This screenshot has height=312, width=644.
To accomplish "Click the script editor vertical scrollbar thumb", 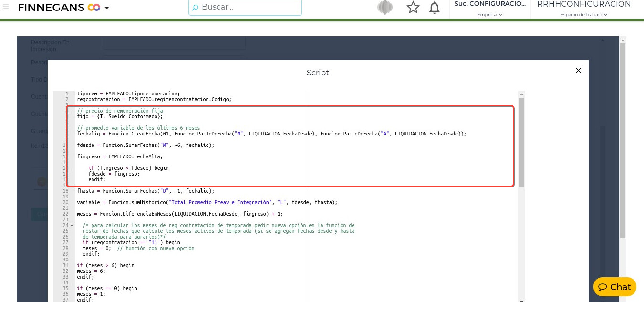I will coord(521,142).
